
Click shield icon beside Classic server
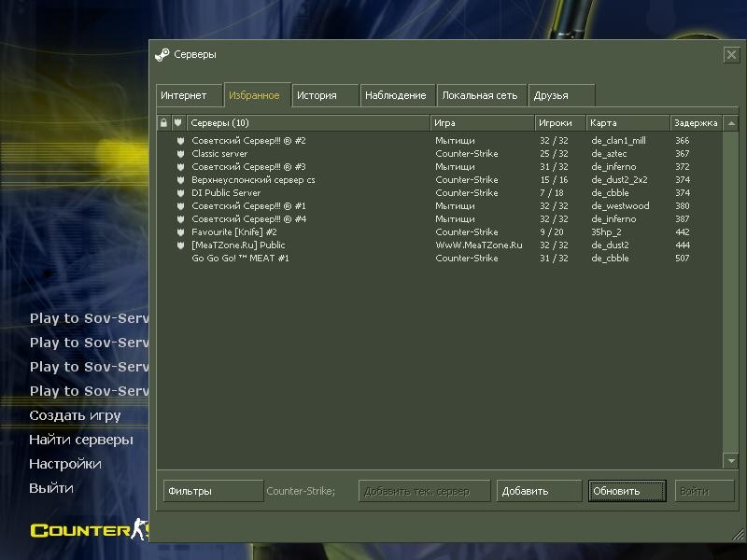(x=180, y=154)
